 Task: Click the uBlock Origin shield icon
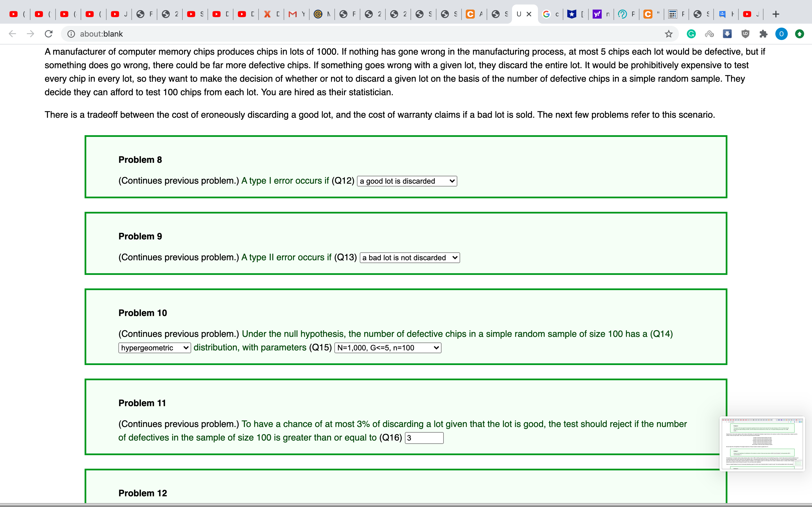pos(745,34)
